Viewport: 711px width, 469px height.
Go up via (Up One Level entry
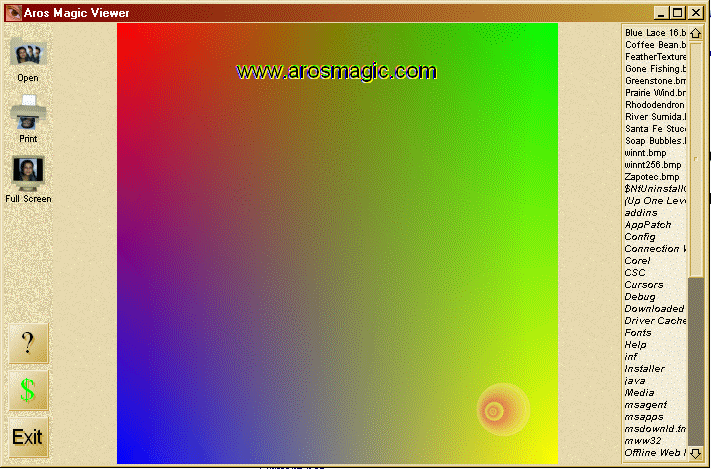coord(655,201)
